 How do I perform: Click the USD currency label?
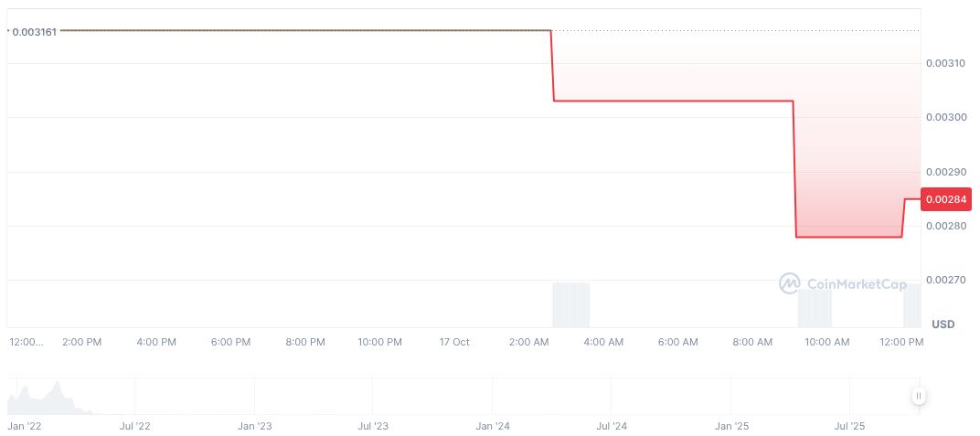point(943,324)
